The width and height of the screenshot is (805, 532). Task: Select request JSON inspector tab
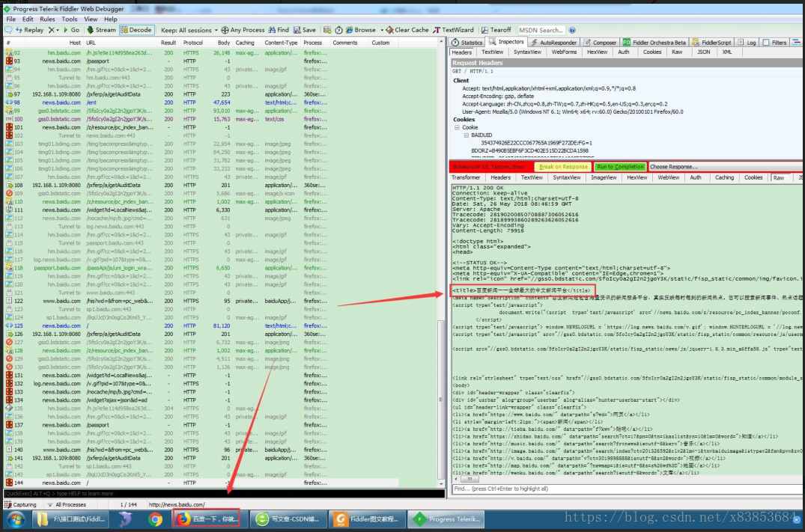pos(703,52)
